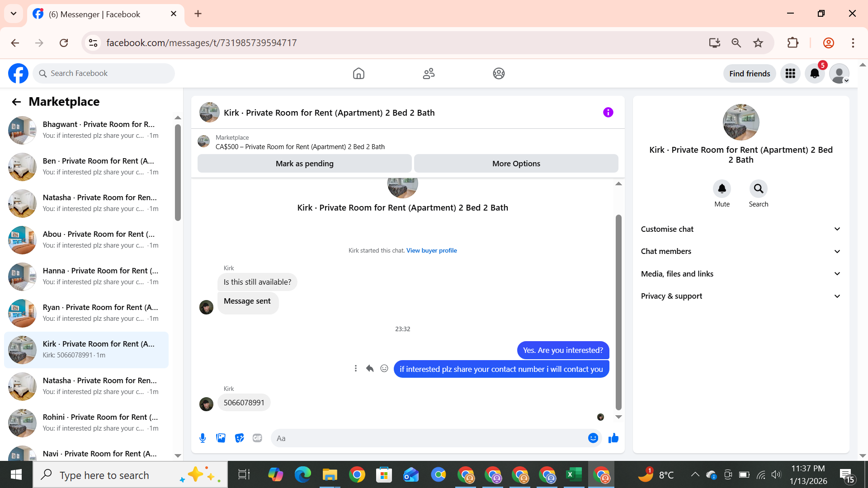868x488 pixels.
Task: Go to the Facebook Home tab
Action: pyautogui.click(x=359, y=74)
